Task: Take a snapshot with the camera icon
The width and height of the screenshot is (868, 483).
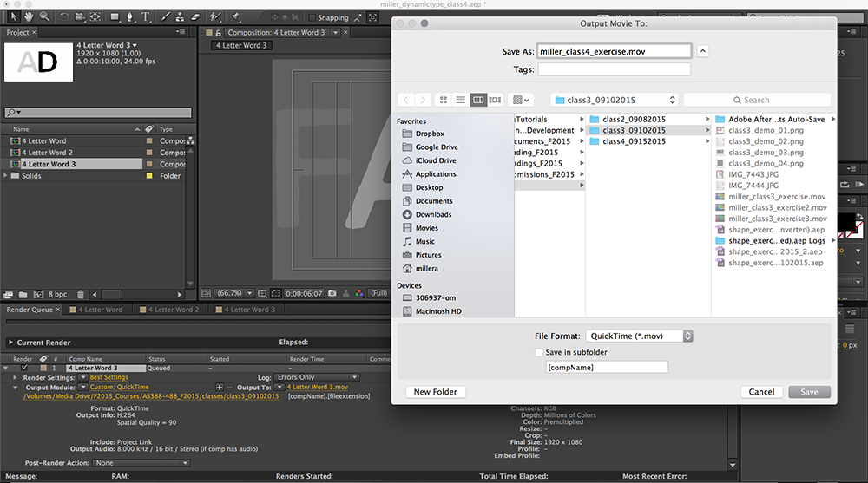Action: 332,293
